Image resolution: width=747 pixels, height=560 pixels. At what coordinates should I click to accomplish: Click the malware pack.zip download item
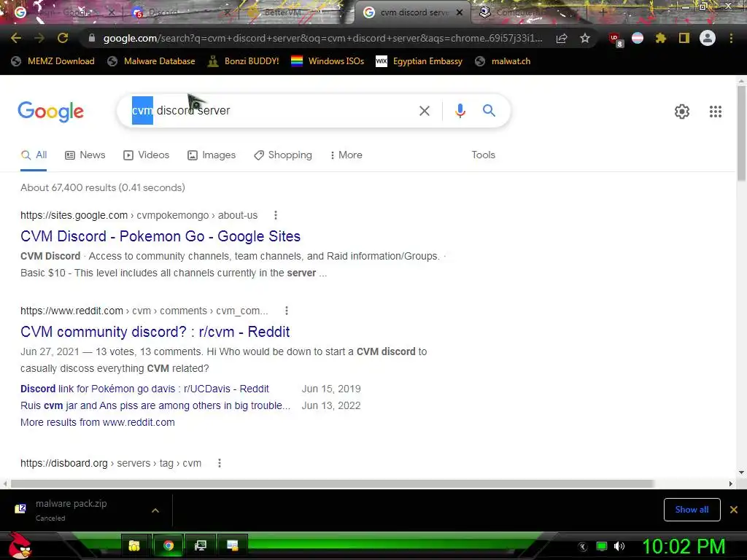tap(71, 510)
